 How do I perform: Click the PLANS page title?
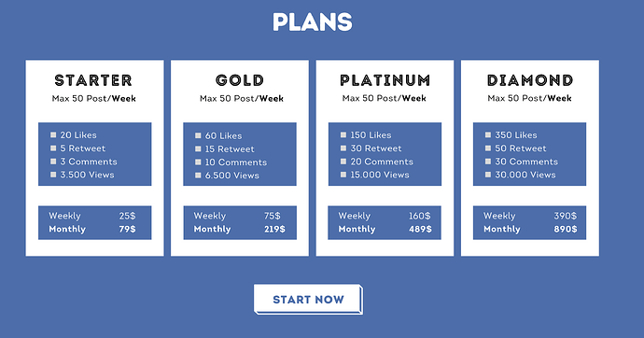[313, 22]
